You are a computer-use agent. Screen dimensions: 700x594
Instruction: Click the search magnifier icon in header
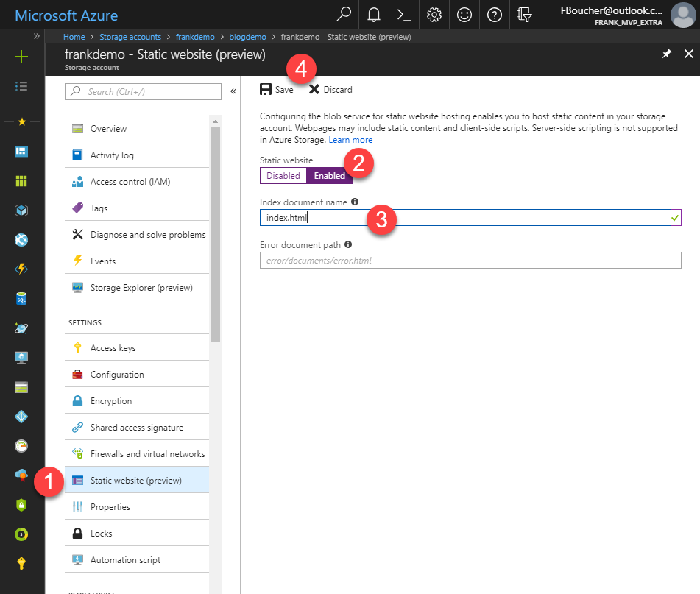[x=343, y=15]
